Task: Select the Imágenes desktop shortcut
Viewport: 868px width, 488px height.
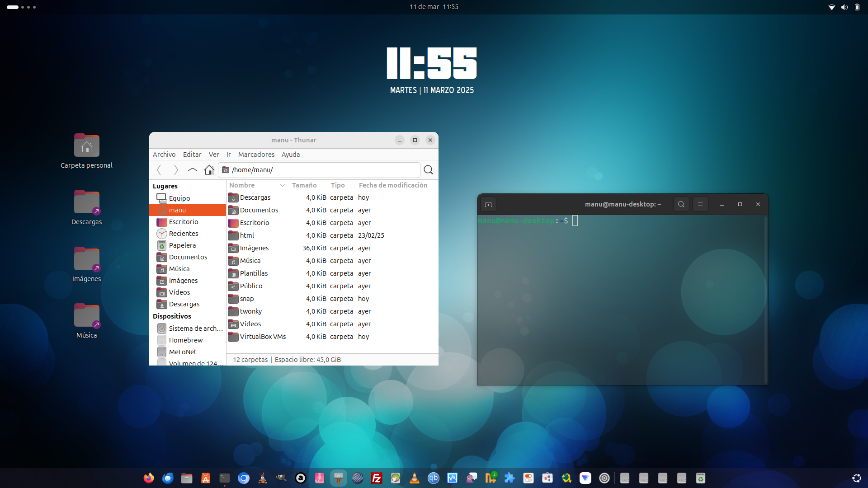Action: coord(86,265)
